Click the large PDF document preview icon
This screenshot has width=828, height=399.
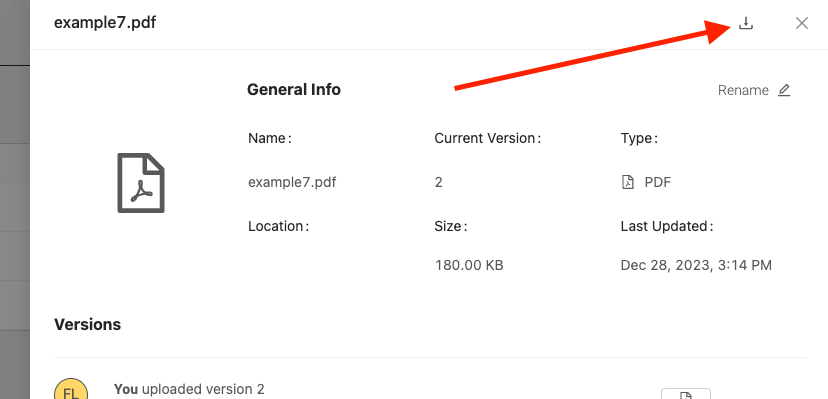(x=141, y=183)
